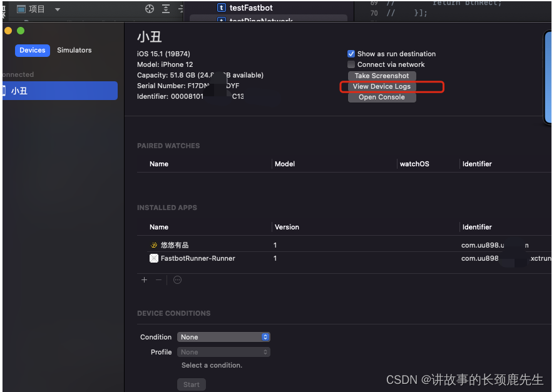
Task: Click the yellow minimize window button
Action: (x=8, y=31)
